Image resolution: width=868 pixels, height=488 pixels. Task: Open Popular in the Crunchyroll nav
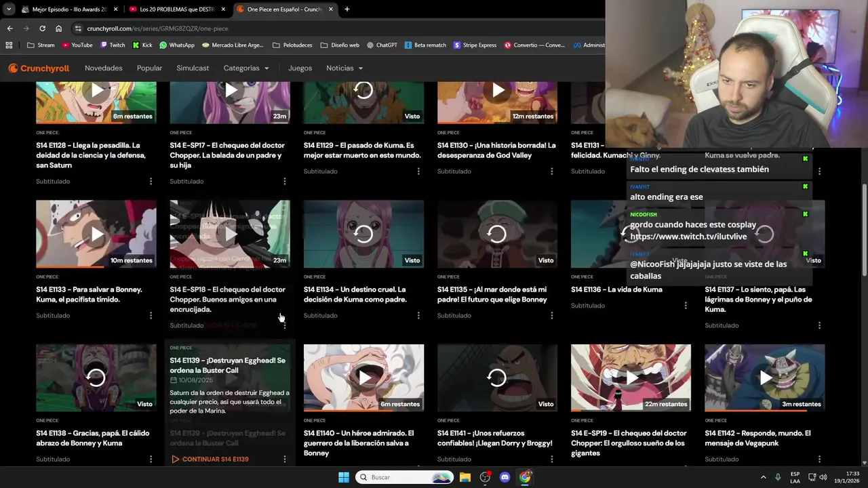click(149, 68)
